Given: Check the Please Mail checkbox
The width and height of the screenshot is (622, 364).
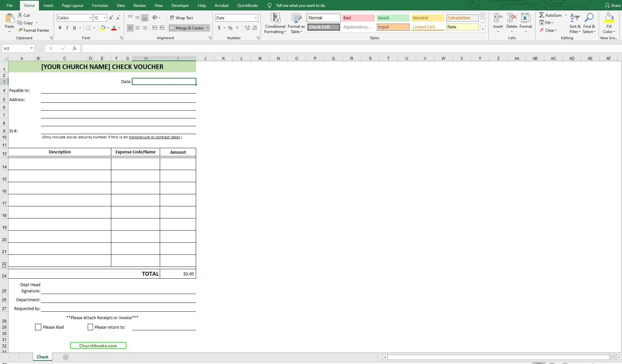Looking at the screenshot, I should pyautogui.click(x=38, y=327).
